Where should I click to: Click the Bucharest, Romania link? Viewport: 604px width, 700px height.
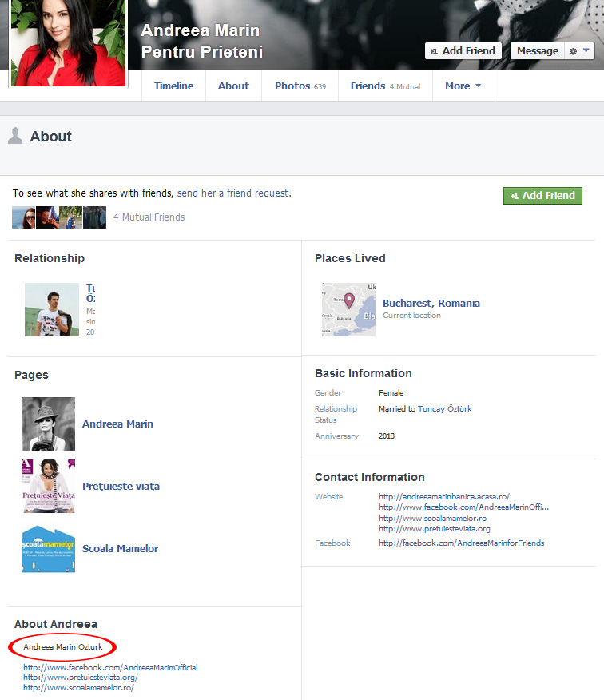(x=431, y=304)
